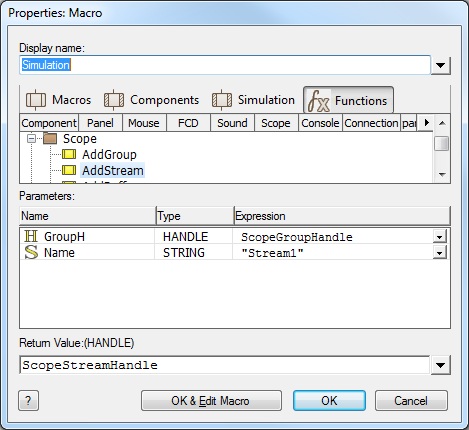This screenshot has width=469, height=430.
Task: Click the function list scrollbar down arrow
Action: 442,174
